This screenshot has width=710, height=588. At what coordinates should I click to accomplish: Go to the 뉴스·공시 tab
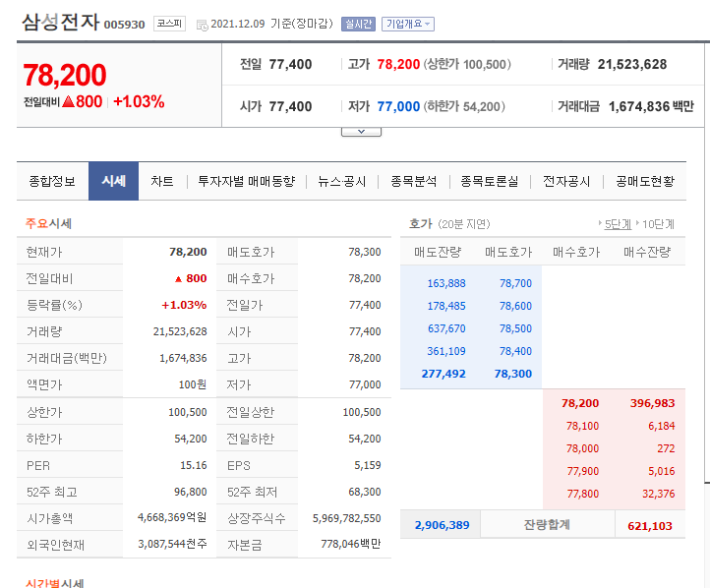point(342,182)
